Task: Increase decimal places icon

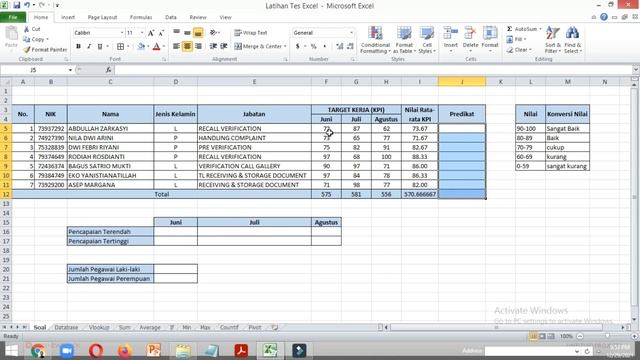Action: (x=340, y=47)
